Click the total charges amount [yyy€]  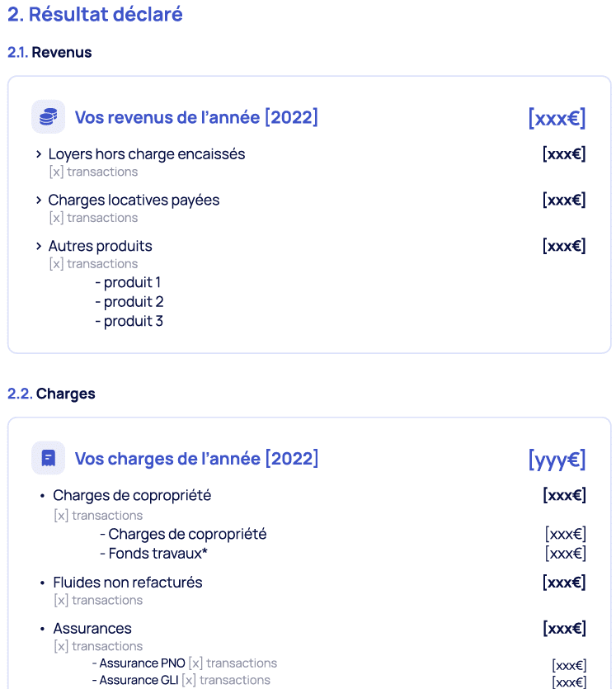(x=557, y=460)
